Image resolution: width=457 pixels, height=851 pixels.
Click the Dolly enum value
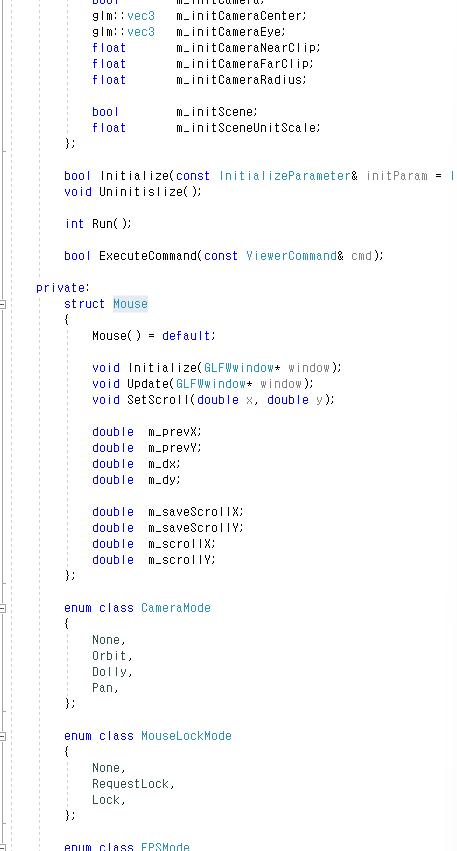(110, 672)
